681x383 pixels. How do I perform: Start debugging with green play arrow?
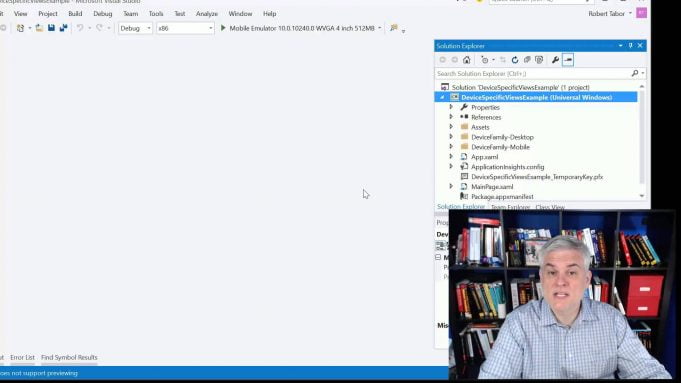[223, 28]
